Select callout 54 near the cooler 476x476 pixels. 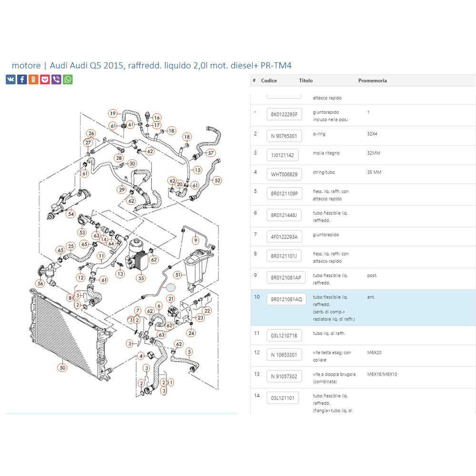coord(71,214)
